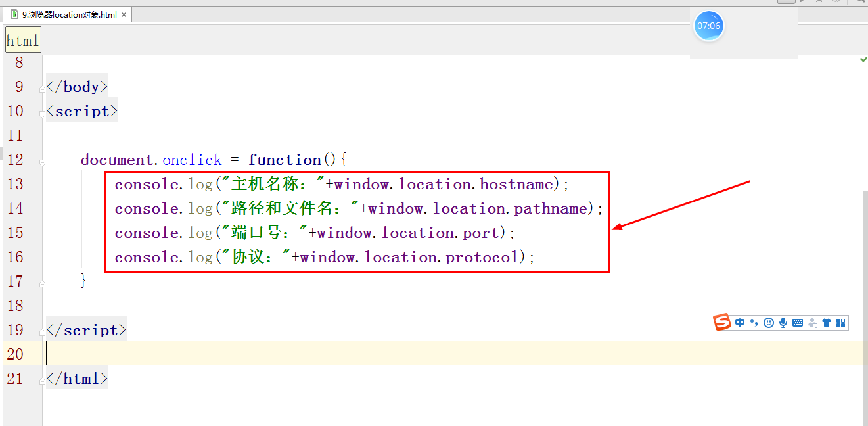Open the emoji smiley picker

pos(769,322)
